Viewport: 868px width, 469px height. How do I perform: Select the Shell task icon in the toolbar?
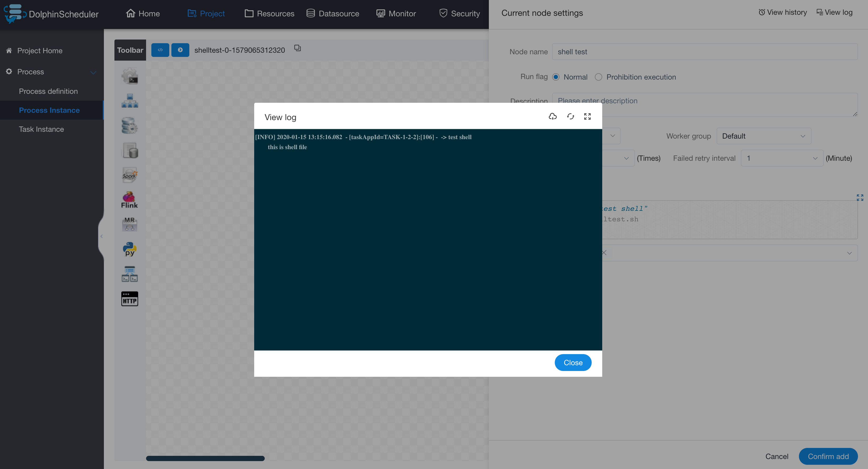pyautogui.click(x=130, y=76)
